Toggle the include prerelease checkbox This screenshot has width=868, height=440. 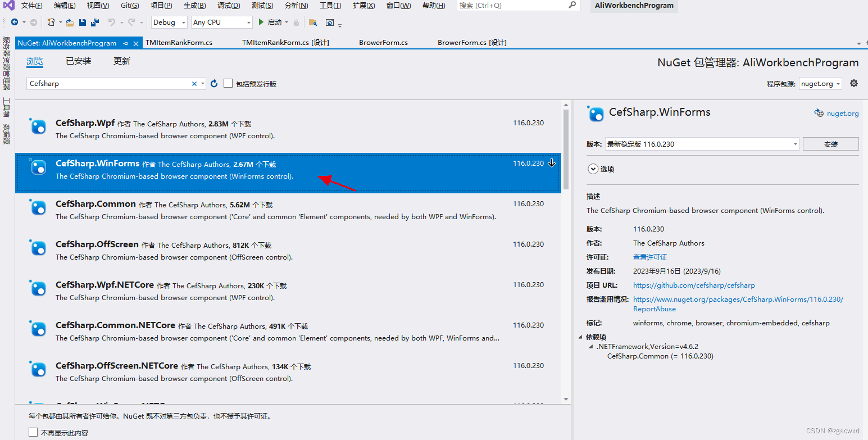pos(228,83)
